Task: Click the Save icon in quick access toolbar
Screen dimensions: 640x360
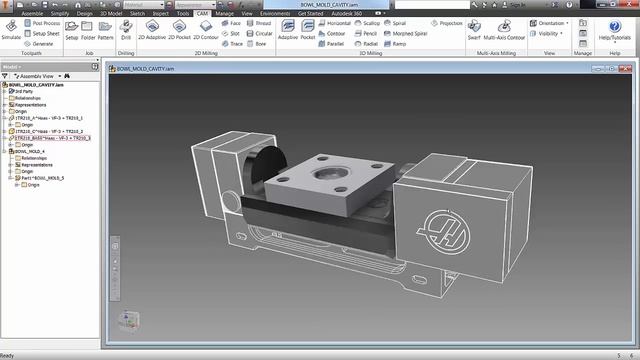Action: [44, 5]
